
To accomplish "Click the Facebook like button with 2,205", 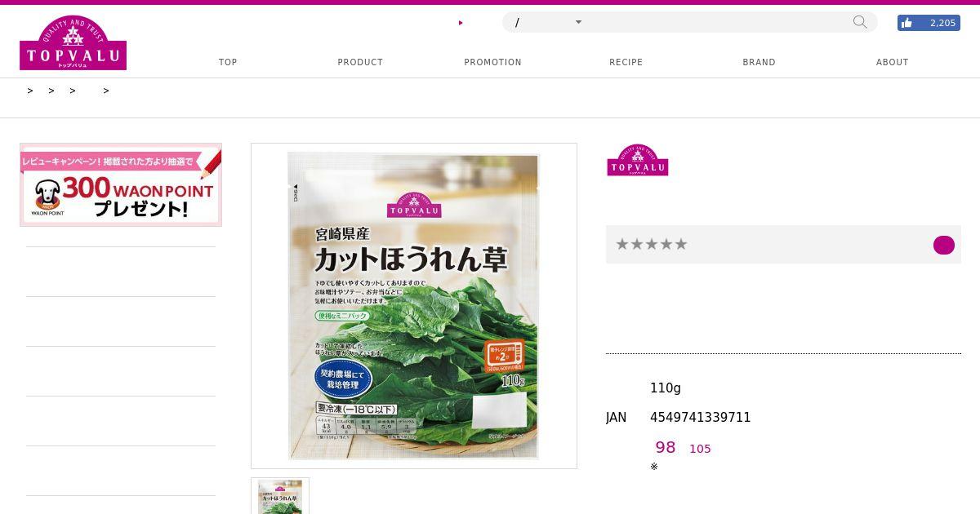I will coord(929,23).
